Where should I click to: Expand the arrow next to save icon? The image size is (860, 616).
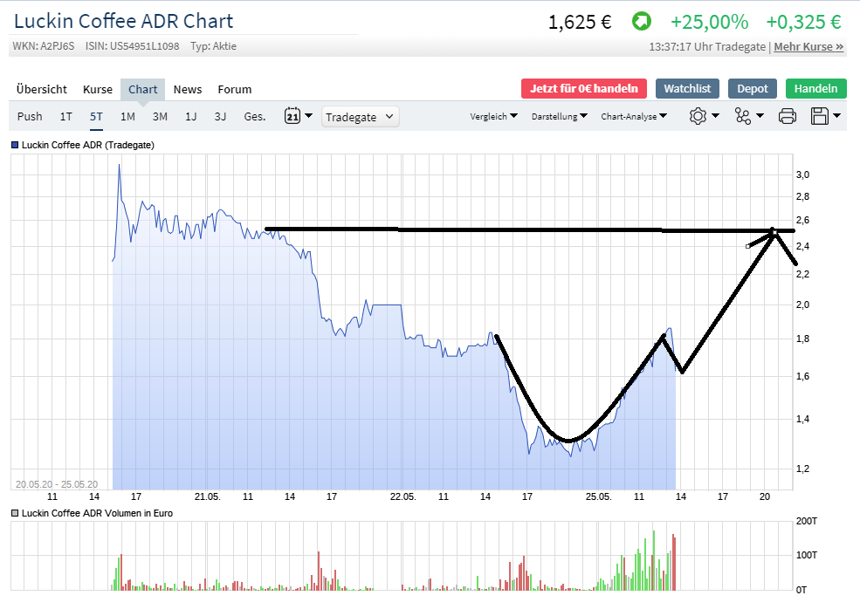836,116
